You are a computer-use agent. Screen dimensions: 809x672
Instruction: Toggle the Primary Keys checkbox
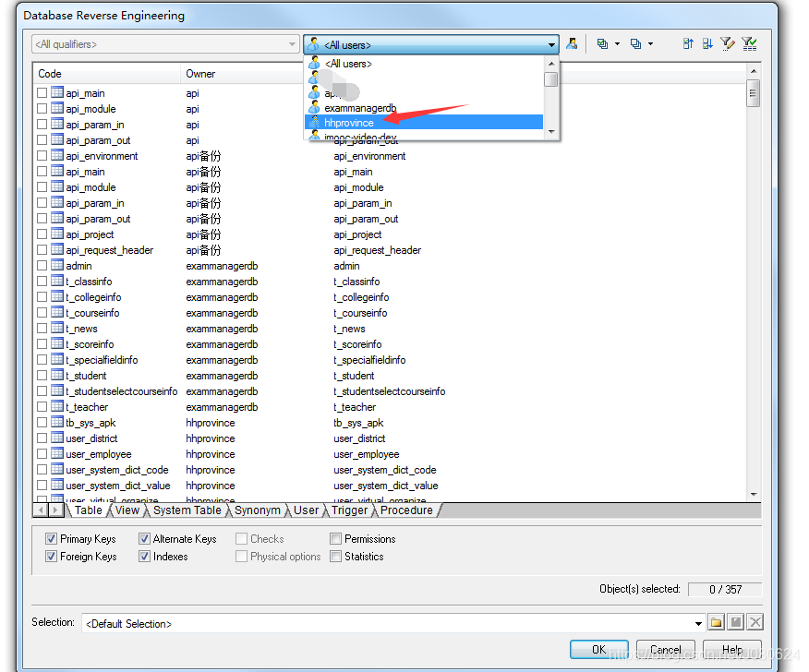[51, 539]
